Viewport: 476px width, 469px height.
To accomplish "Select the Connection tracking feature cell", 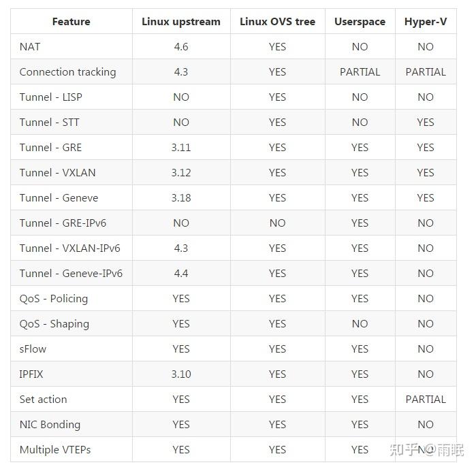I will coord(67,72).
